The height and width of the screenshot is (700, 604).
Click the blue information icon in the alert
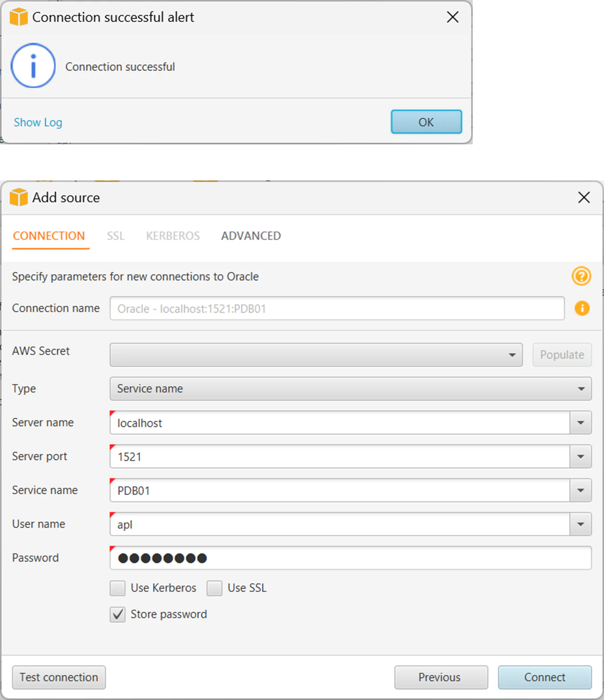click(33, 66)
